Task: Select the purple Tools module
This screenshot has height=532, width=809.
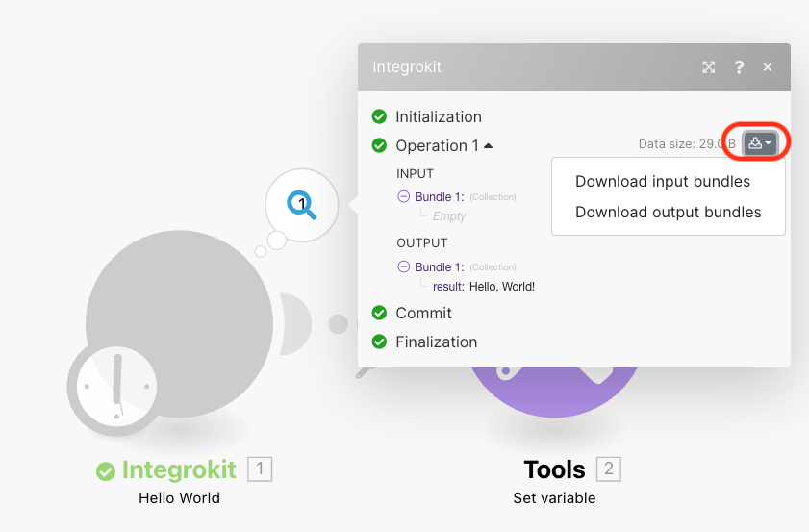Action: point(555,393)
